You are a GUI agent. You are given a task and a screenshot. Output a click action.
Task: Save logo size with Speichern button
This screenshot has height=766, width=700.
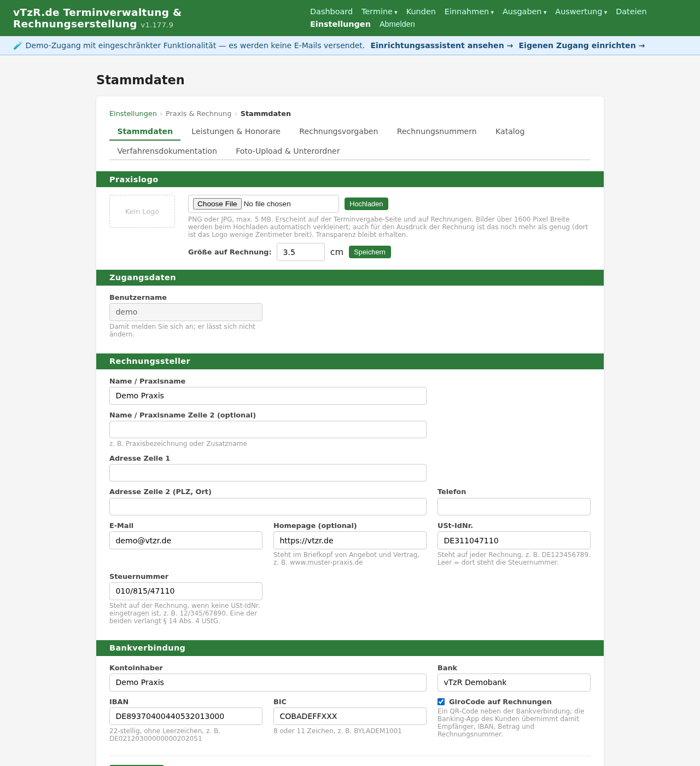pos(370,252)
